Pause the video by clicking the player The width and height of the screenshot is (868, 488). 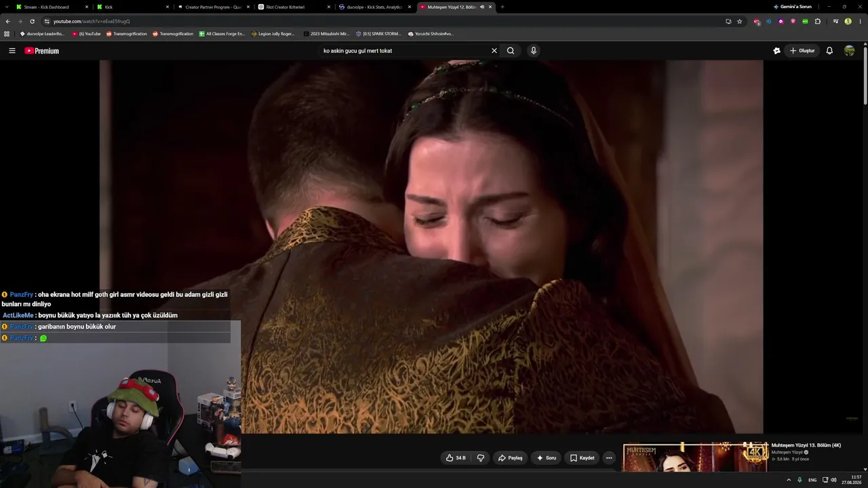tap(431, 247)
